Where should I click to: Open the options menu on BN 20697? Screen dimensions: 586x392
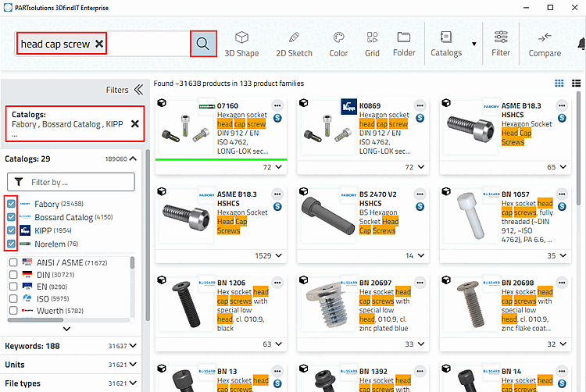420,283
